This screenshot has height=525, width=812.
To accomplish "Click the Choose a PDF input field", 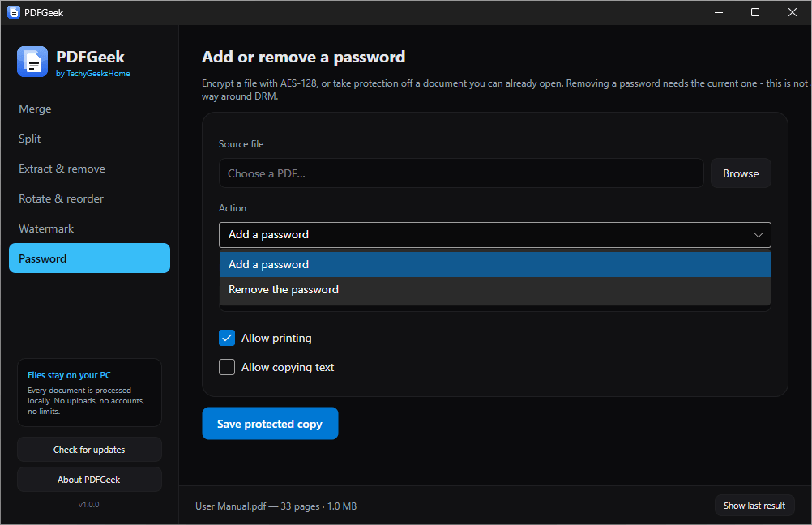I will (x=461, y=173).
